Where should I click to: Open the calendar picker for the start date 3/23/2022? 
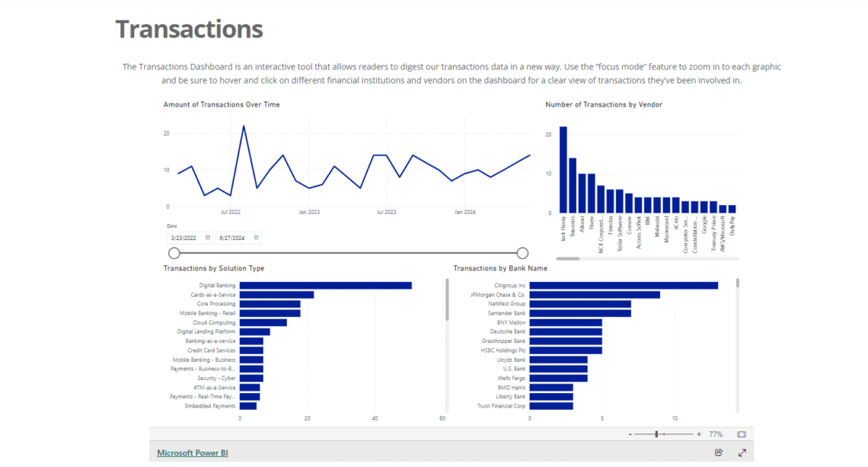coord(208,238)
